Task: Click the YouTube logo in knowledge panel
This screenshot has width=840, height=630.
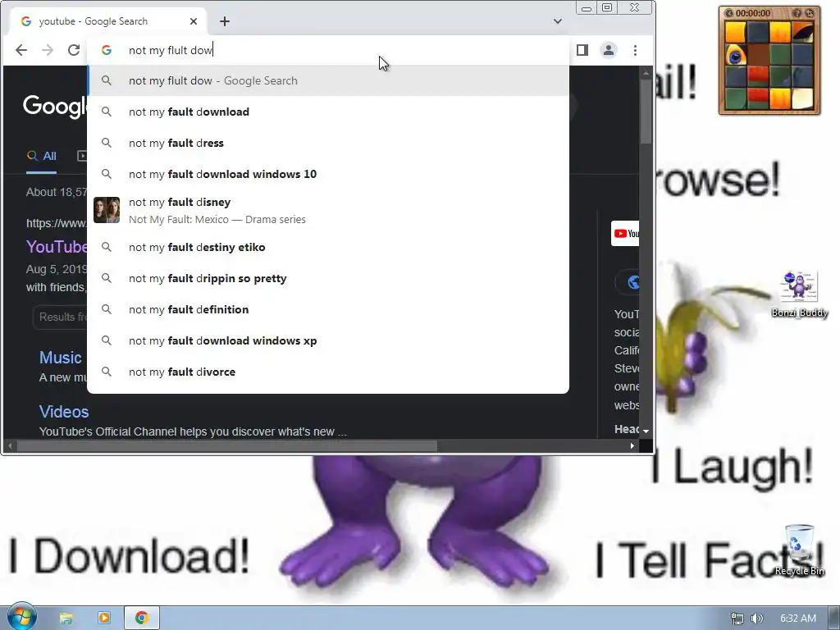Action: pos(625,234)
